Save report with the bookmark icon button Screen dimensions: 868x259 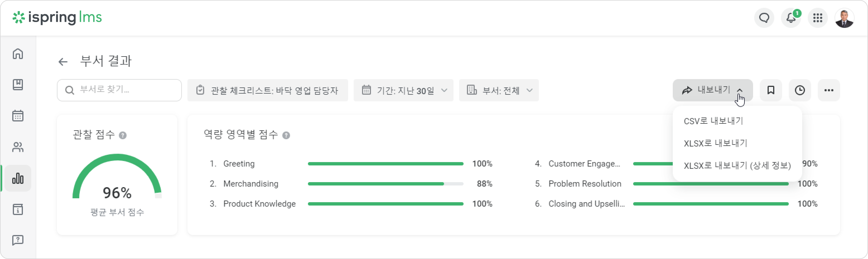click(x=771, y=90)
